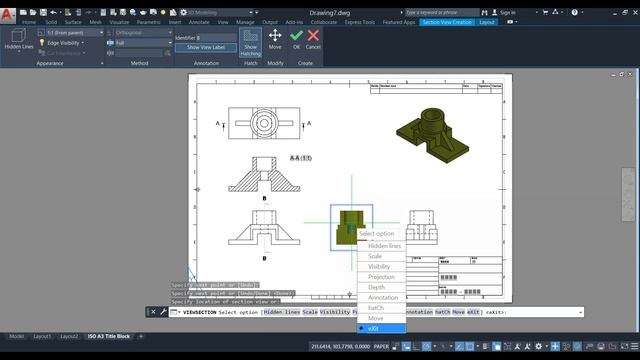Click the add new layout plus tab
640x360 pixels.
click(141, 336)
